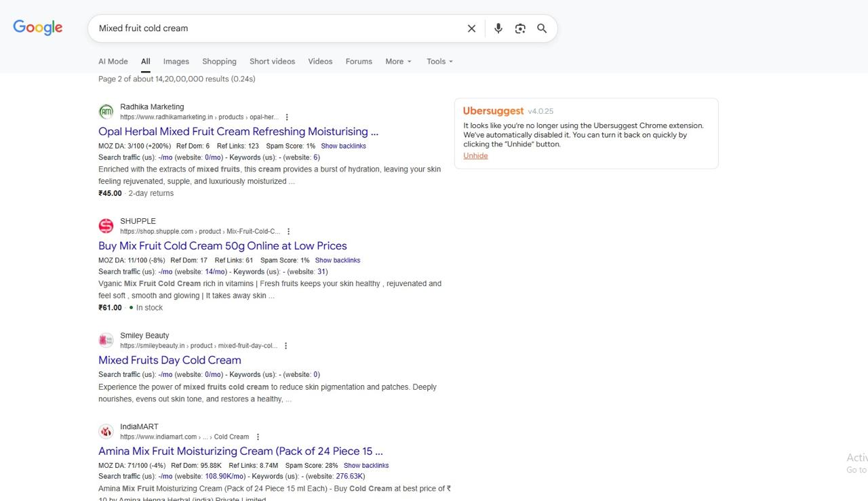The height and width of the screenshot is (501, 868).
Task: Click smileybeauty.in URL breadcrumb
Action: pos(199,346)
